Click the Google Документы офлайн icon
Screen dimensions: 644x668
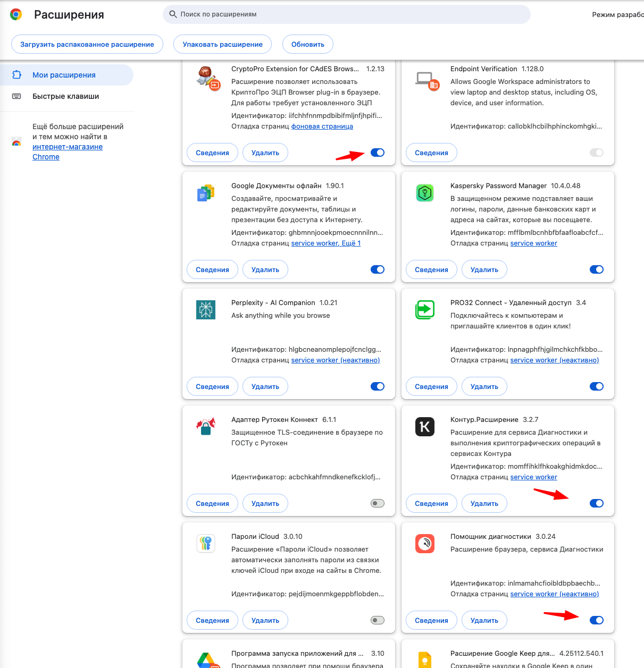click(206, 193)
